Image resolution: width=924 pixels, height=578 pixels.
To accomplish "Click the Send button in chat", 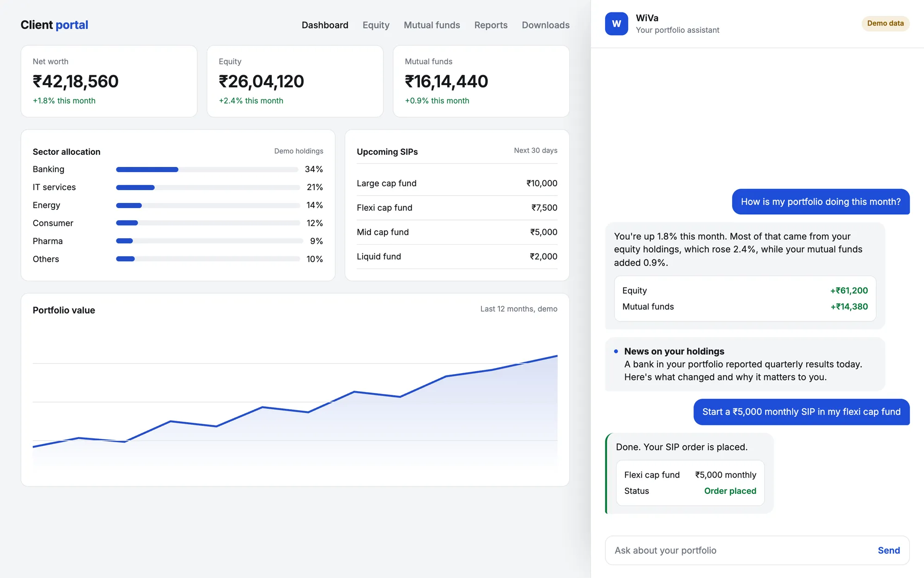I will (x=889, y=550).
